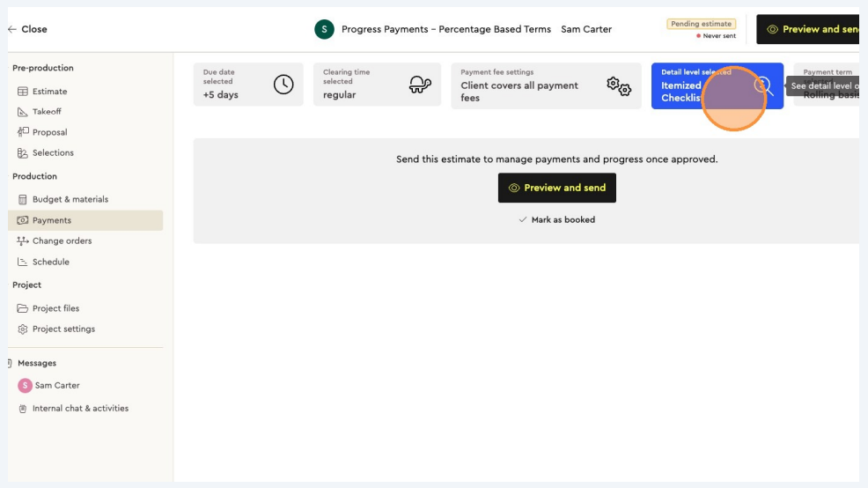Expand the Payment term Rolling basis card
868x488 pixels.
[829, 85]
